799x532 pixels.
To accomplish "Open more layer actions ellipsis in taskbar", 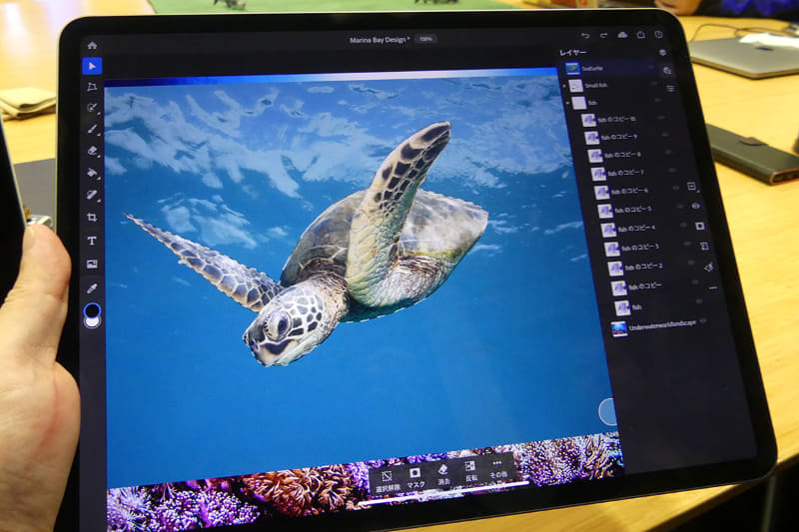I will click(x=712, y=288).
